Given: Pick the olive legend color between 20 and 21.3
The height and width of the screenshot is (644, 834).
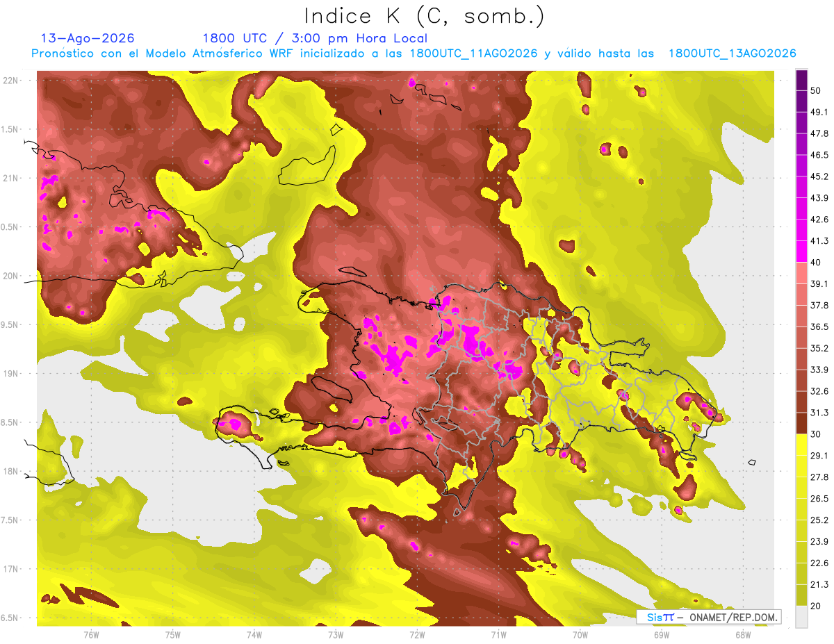Looking at the screenshot, I should pyautogui.click(x=801, y=596).
